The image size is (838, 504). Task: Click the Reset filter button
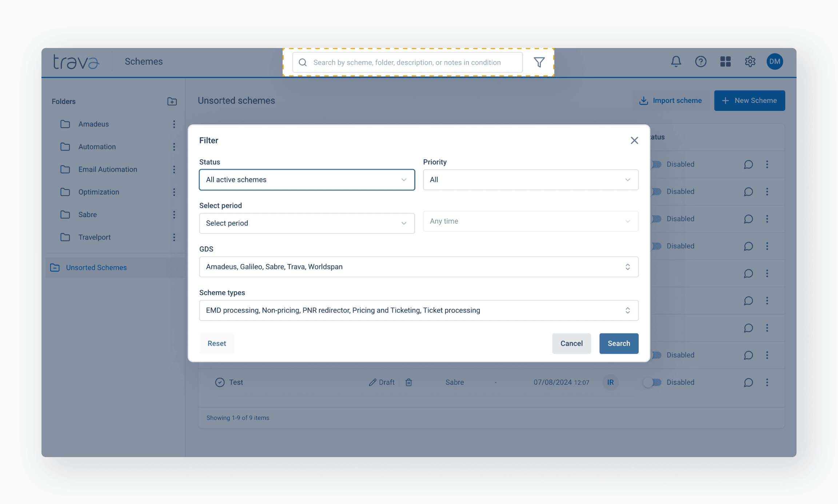(x=217, y=343)
